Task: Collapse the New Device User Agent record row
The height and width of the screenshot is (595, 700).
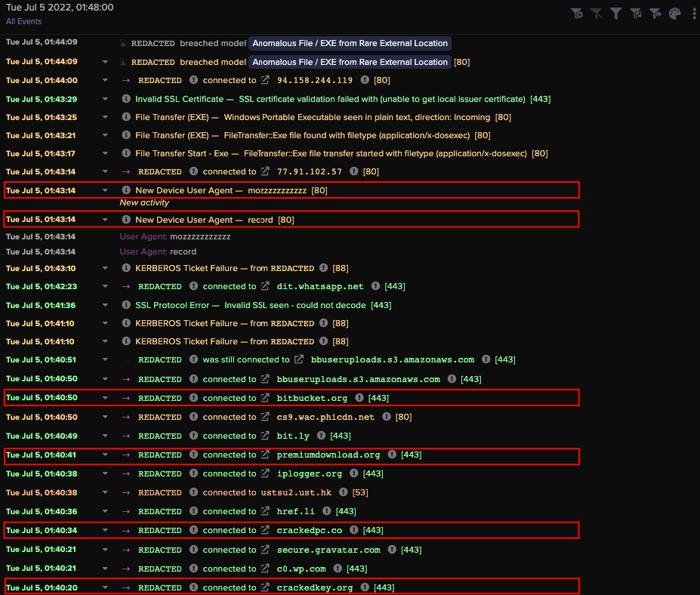Action: pyautogui.click(x=105, y=220)
